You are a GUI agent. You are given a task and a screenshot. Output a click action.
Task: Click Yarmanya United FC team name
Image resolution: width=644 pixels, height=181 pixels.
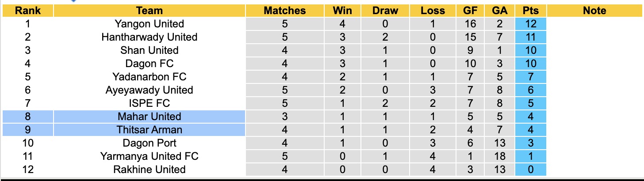pyautogui.click(x=149, y=156)
